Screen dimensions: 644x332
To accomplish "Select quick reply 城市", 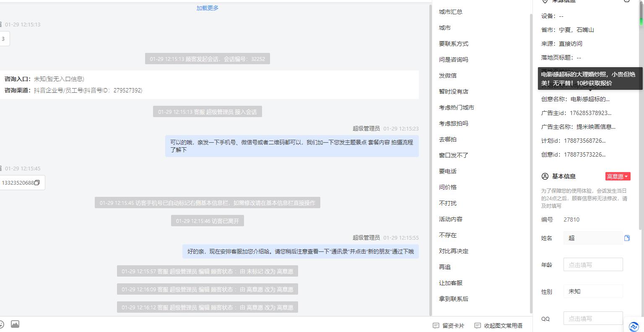I will (445, 28).
